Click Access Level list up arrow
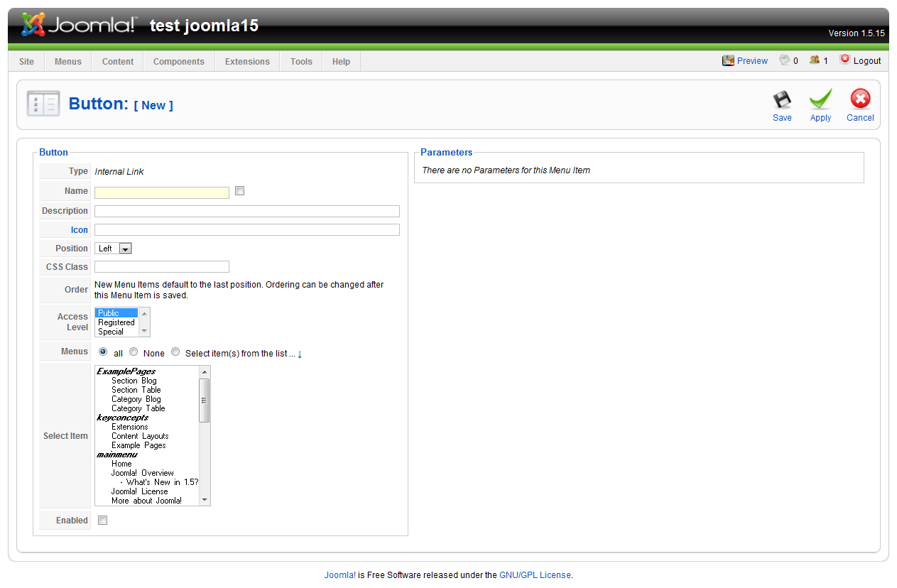Screen dimensions: 897x588 [x=145, y=313]
